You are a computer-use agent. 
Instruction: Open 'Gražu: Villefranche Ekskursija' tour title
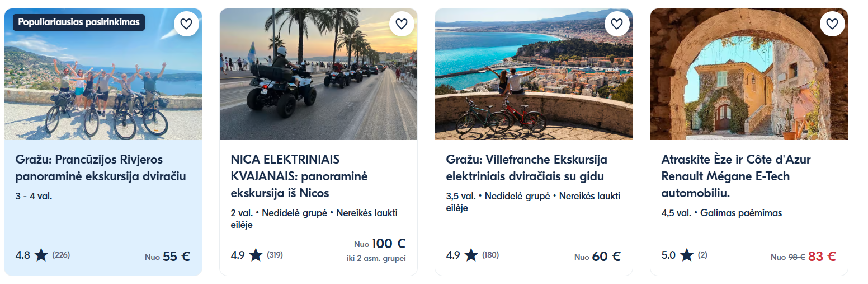(x=526, y=168)
